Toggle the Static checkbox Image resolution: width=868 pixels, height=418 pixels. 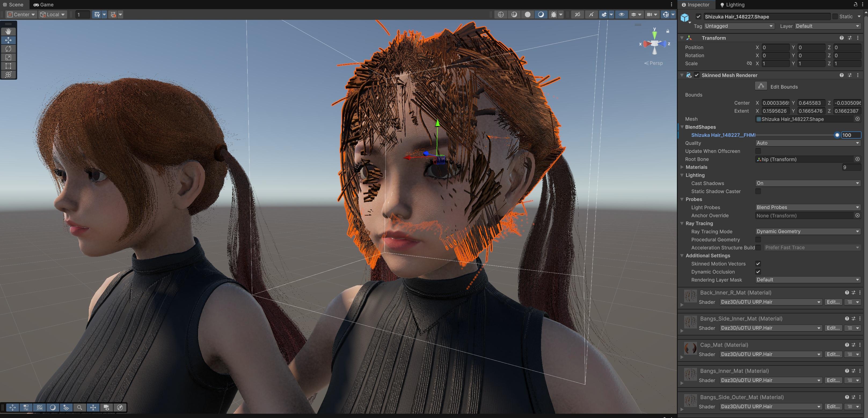(x=835, y=17)
